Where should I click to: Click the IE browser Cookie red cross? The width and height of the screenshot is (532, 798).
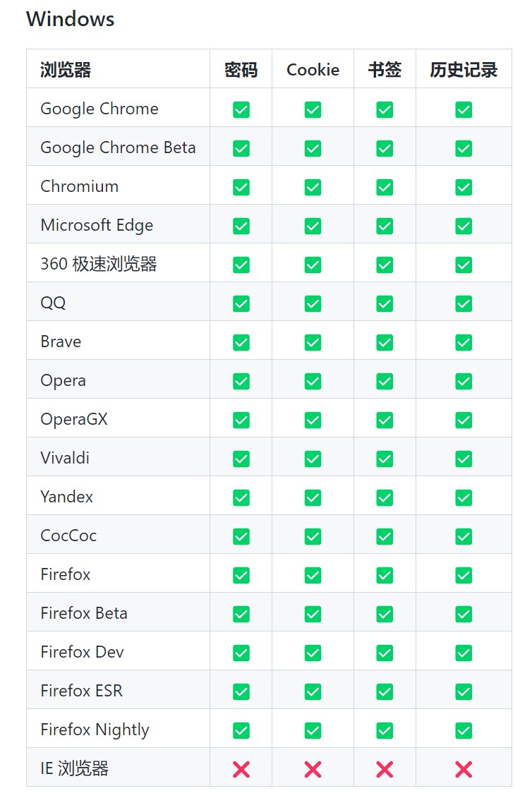313,769
